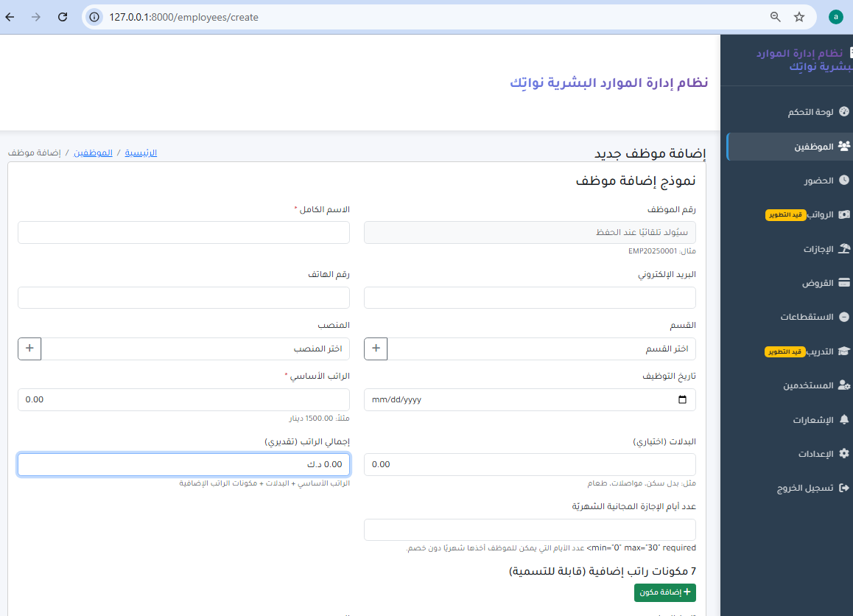The width and height of the screenshot is (853, 616).
Task: Click the notifications bell icon
Action: tap(844, 420)
